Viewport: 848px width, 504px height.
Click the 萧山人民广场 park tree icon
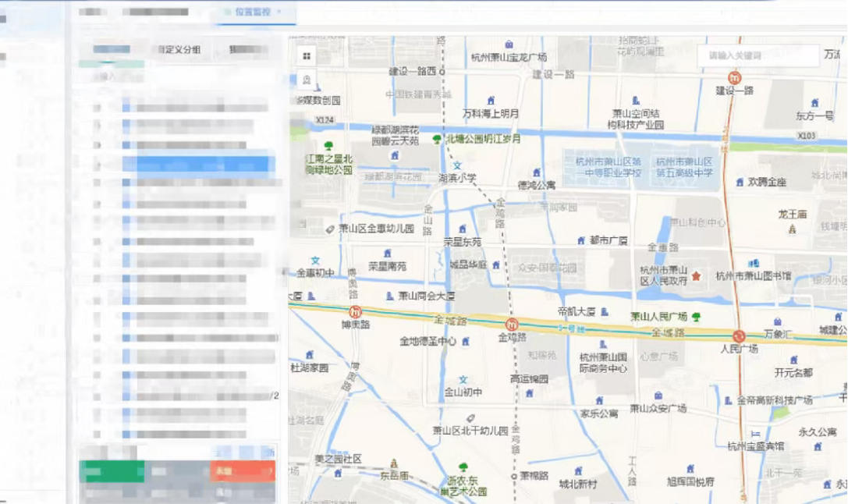tap(696, 317)
